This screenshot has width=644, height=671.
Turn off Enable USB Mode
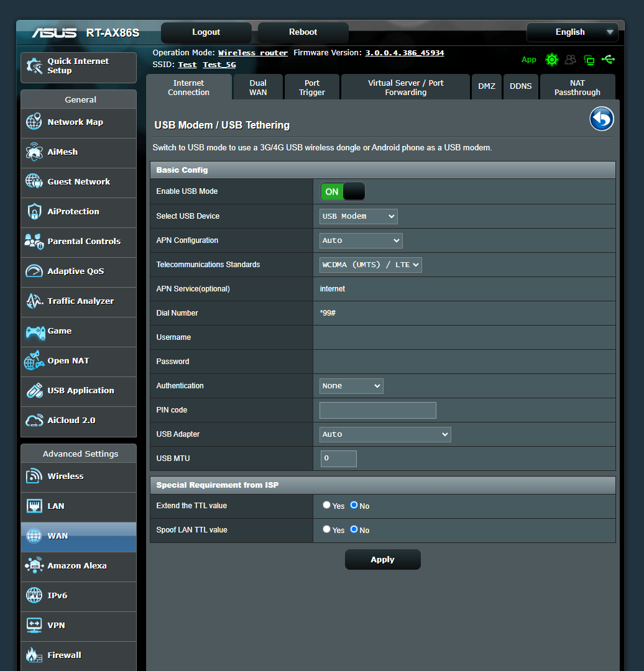tap(342, 191)
